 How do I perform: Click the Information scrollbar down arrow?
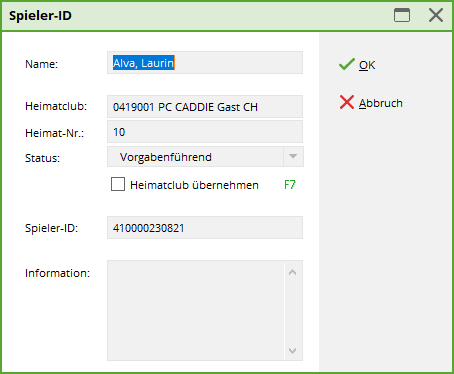(293, 351)
